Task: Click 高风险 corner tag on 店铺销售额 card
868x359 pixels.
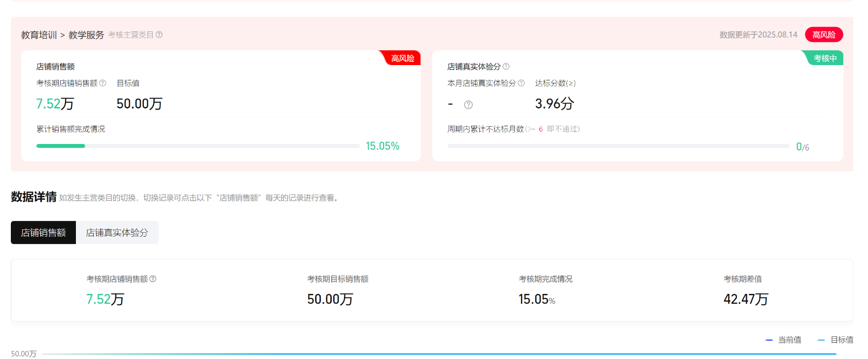Action: [x=402, y=58]
